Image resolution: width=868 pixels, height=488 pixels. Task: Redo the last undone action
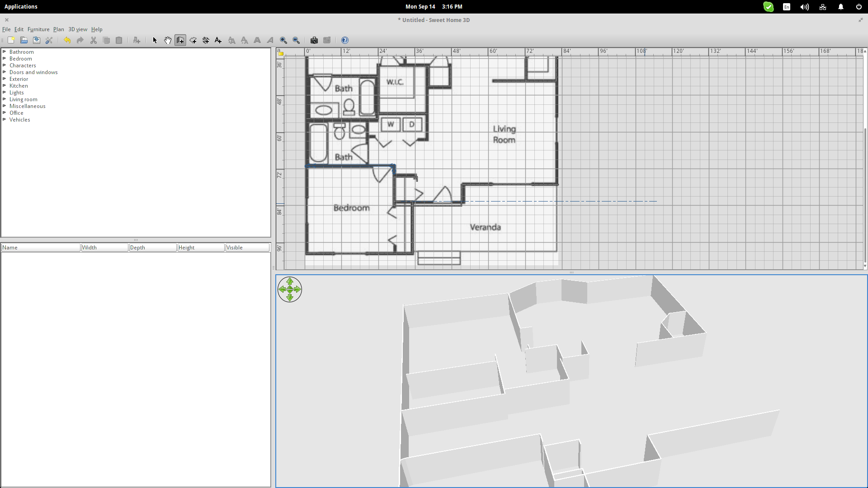point(80,40)
